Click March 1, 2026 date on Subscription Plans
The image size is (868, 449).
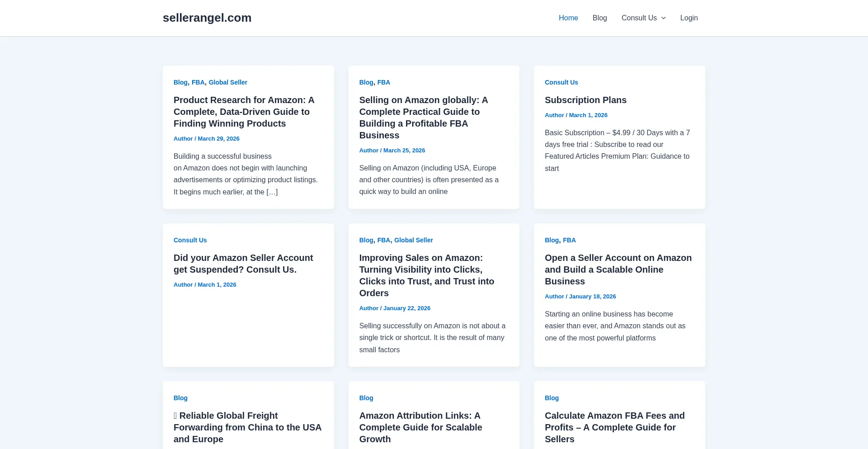[x=588, y=115]
